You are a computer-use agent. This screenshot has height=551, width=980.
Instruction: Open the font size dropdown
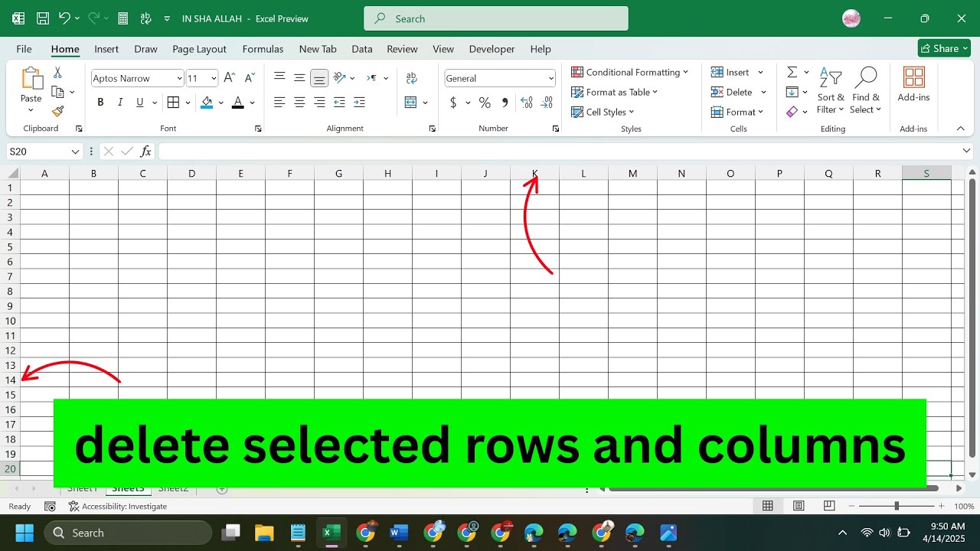tap(214, 78)
